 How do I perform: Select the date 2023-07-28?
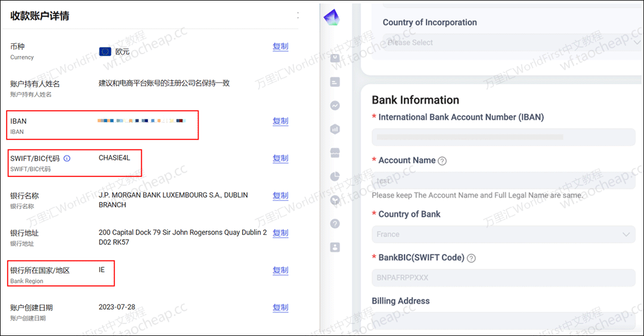(x=117, y=307)
